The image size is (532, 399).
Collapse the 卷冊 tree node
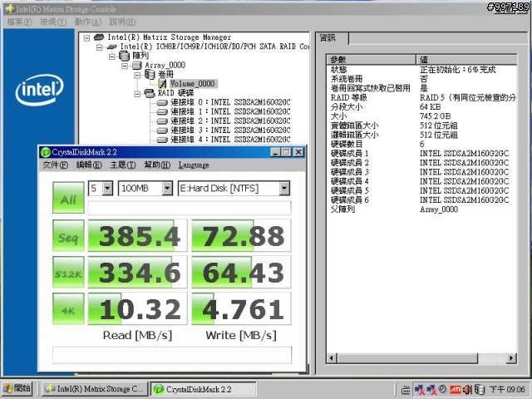click(137, 75)
